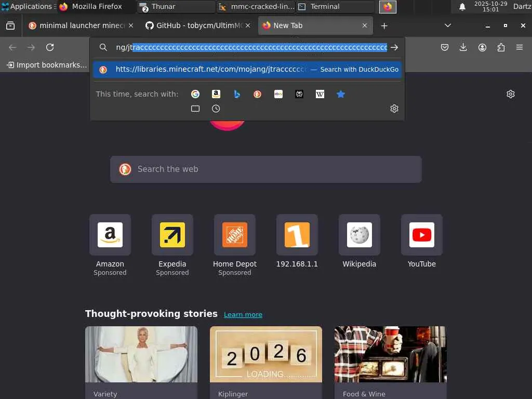532x399 pixels.
Task: Close the GitHub tobycm tab
Action: click(x=248, y=25)
